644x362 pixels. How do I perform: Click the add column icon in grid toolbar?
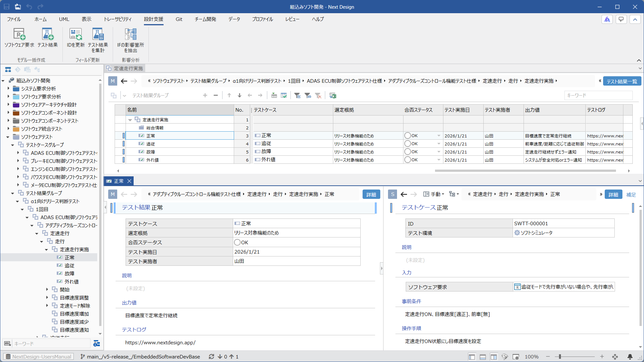tap(274, 96)
